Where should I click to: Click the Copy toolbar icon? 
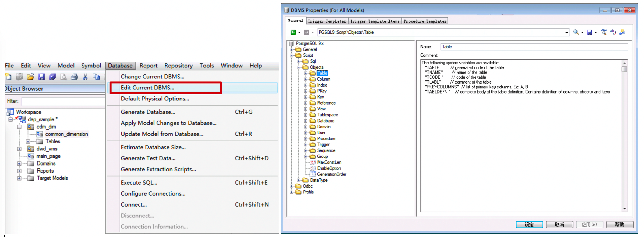(96, 77)
